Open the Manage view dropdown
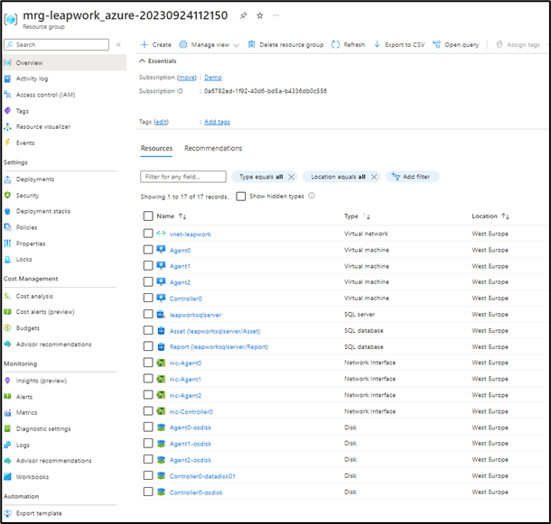The width and height of the screenshot is (551, 524). pyautogui.click(x=209, y=45)
